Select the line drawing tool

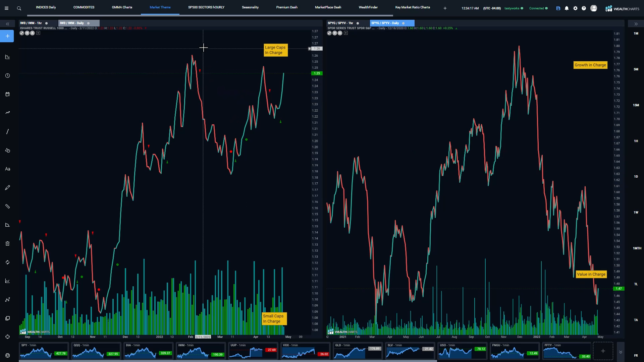pyautogui.click(x=7, y=131)
